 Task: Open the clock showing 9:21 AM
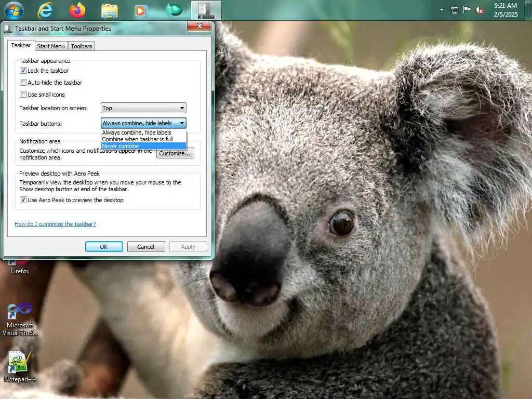pyautogui.click(x=505, y=10)
